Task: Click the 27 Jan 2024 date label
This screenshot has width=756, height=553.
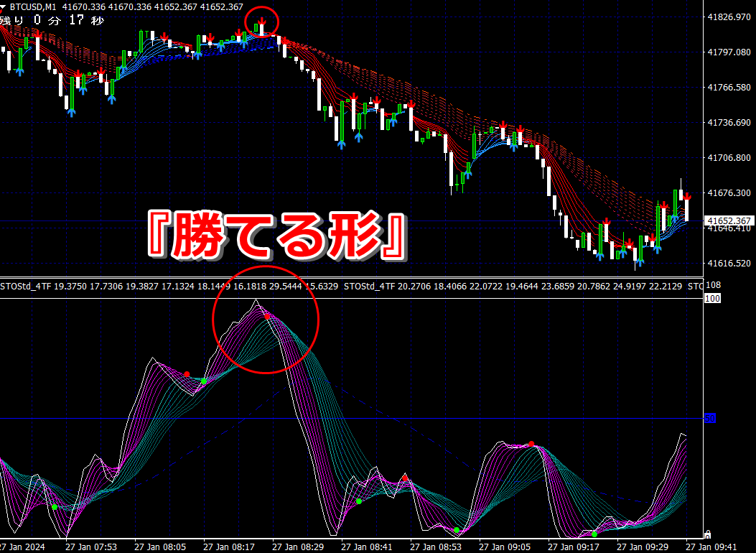Action: click(22, 547)
